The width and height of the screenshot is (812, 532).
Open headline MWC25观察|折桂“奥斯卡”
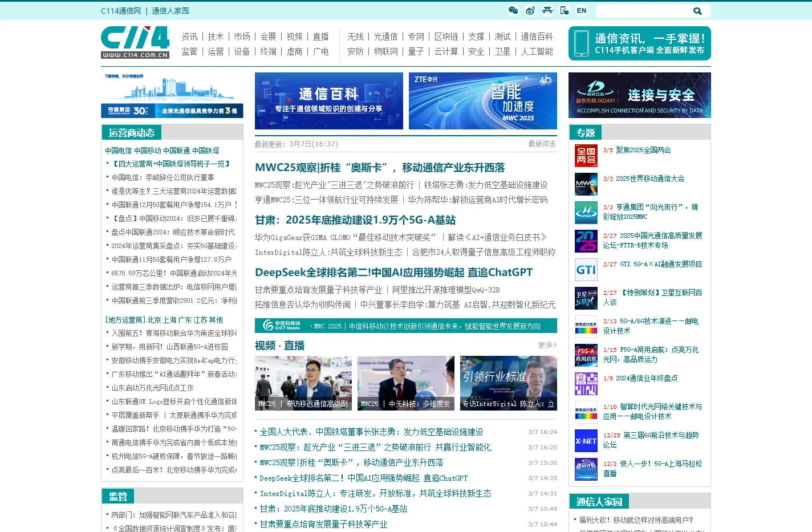tap(380, 168)
